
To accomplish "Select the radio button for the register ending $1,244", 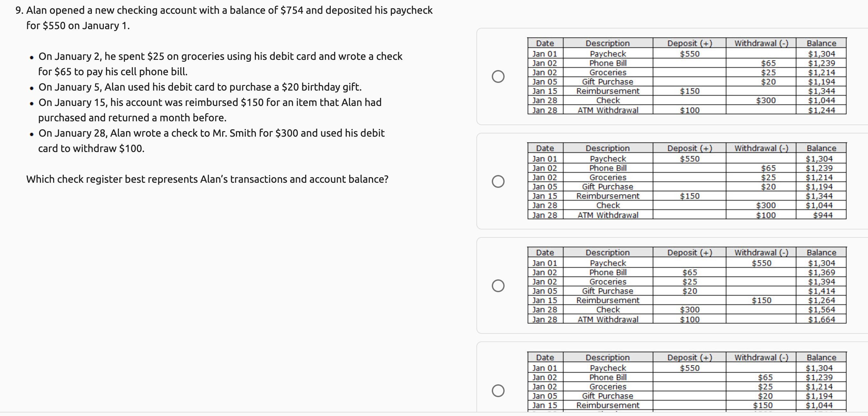I will tap(498, 76).
